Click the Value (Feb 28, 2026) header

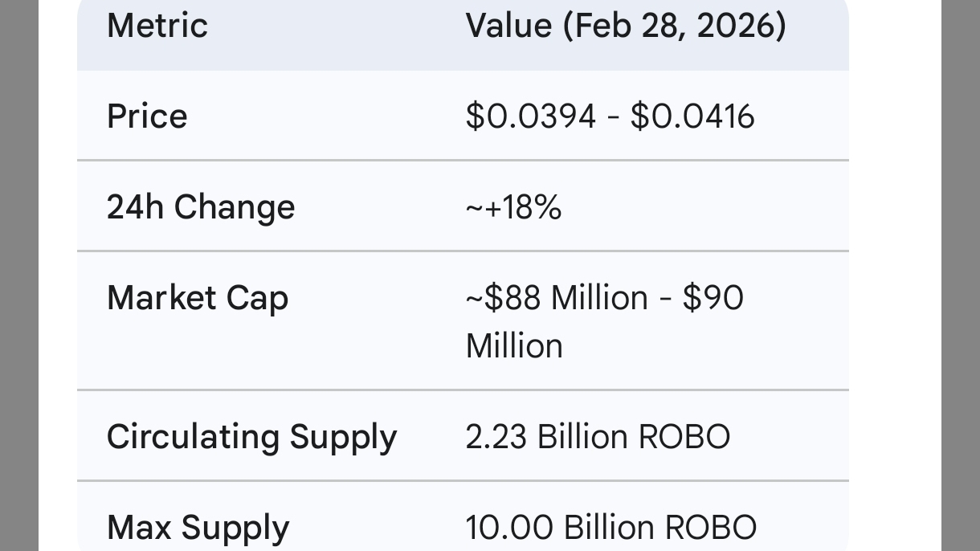[625, 26]
